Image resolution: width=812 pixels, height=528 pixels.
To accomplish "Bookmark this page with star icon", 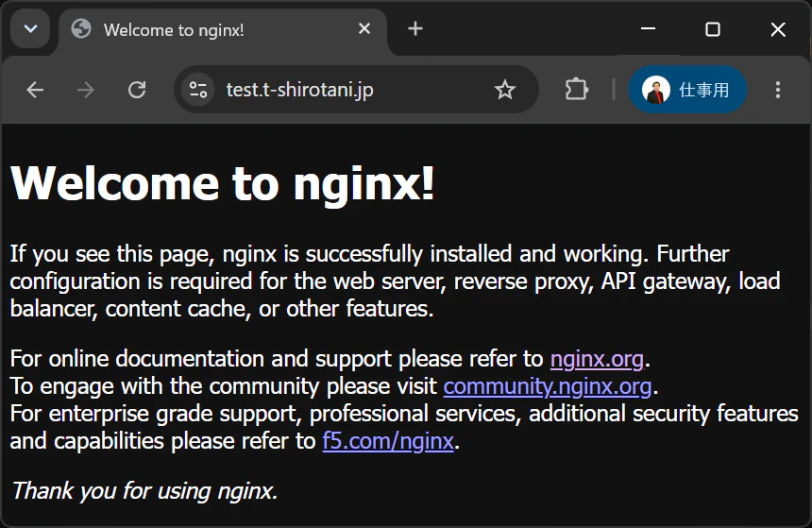I will [505, 90].
